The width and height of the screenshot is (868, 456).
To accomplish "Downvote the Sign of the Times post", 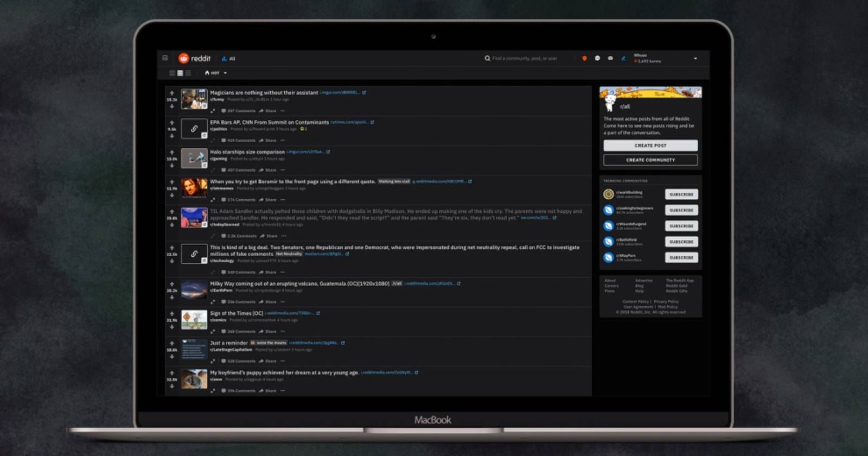I will point(172,327).
